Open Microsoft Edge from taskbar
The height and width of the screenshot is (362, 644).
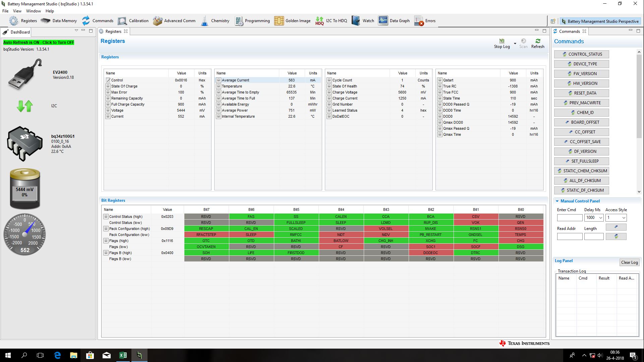[x=57, y=355]
